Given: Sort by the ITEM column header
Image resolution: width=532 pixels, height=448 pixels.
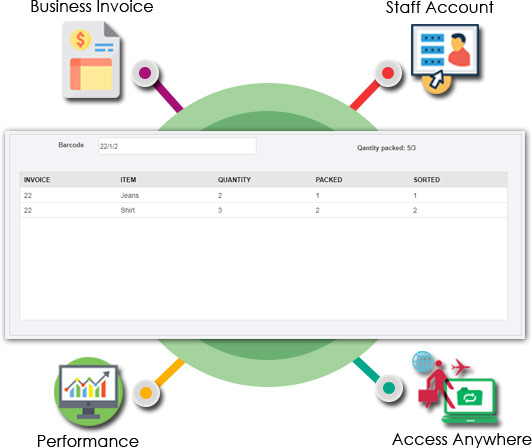Looking at the screenshot, I should coord(128,180).
